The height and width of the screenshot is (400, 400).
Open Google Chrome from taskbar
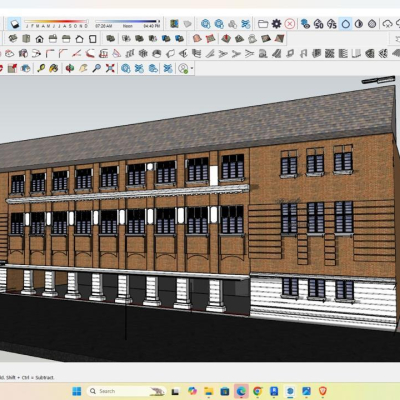[x=257, y=391]
